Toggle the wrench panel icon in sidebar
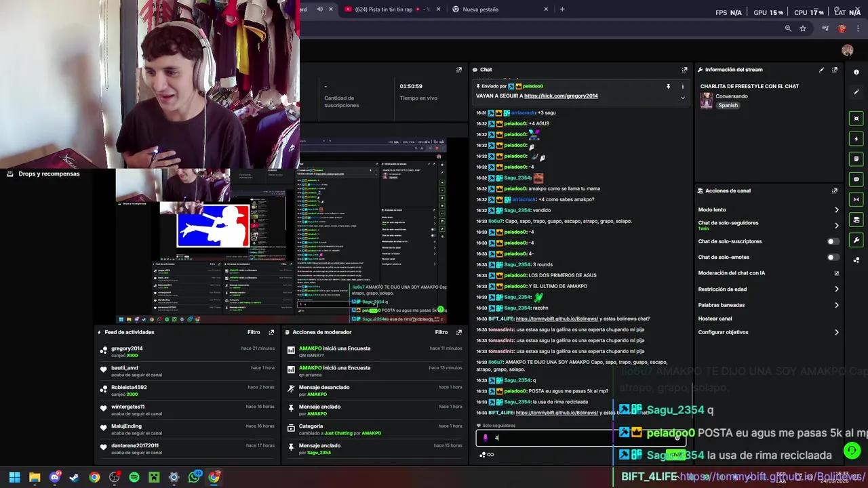 pos(856,241)
